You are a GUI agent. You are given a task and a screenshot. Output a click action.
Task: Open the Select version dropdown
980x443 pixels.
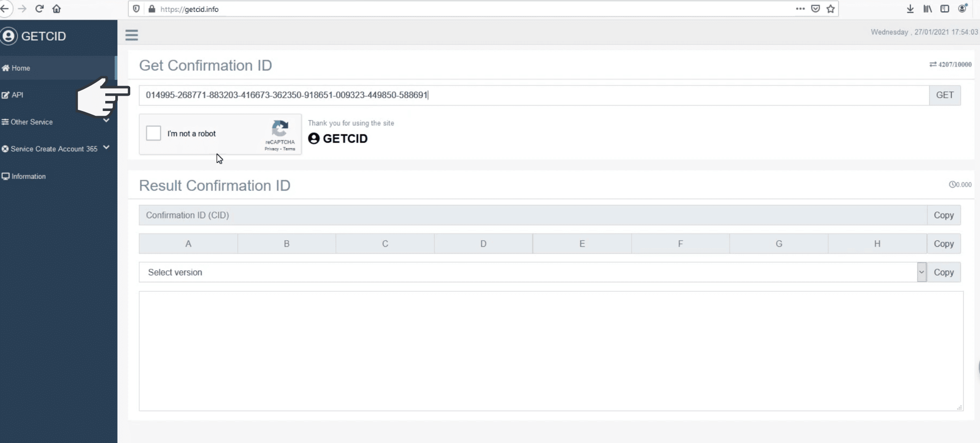[532, 272]
